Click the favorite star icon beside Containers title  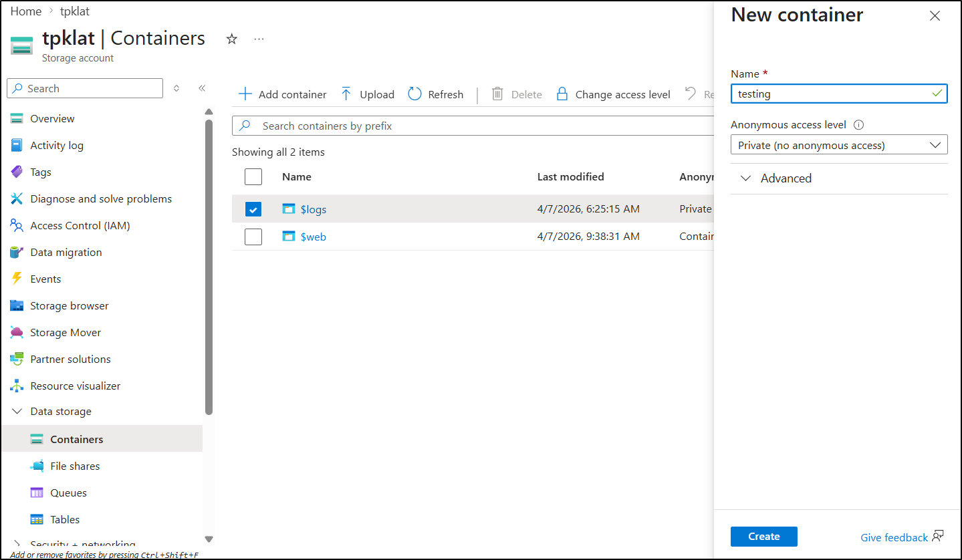click(x=232, y=39)
